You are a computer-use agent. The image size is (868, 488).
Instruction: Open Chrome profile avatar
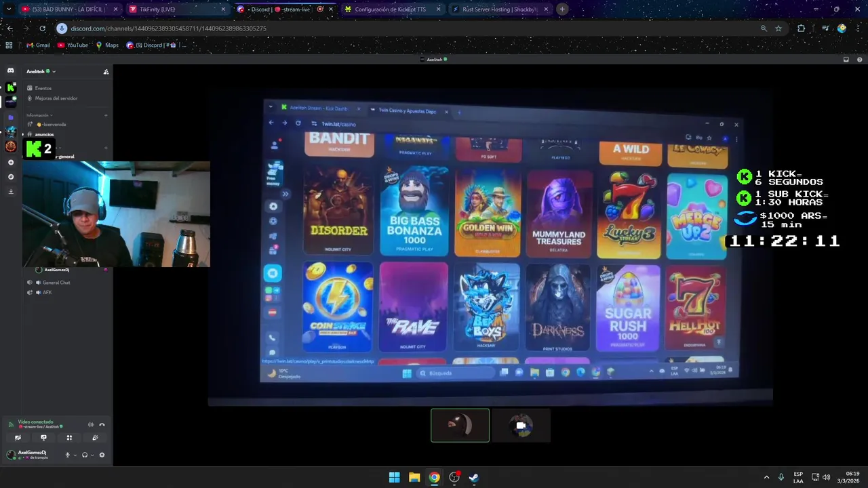coord(842,28)
